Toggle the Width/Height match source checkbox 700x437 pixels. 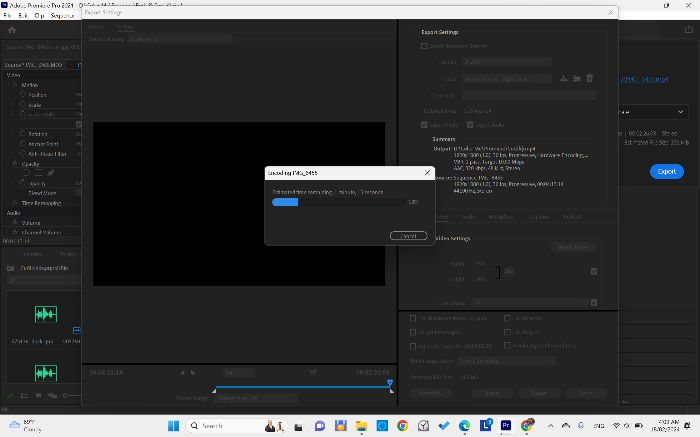(x=594, y=271)
